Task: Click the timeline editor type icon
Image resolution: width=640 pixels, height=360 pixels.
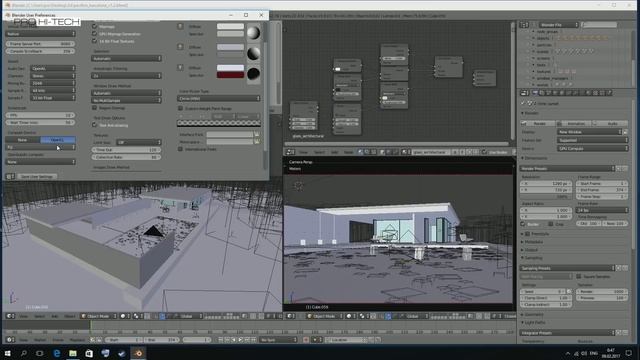Action: (10, 340)
